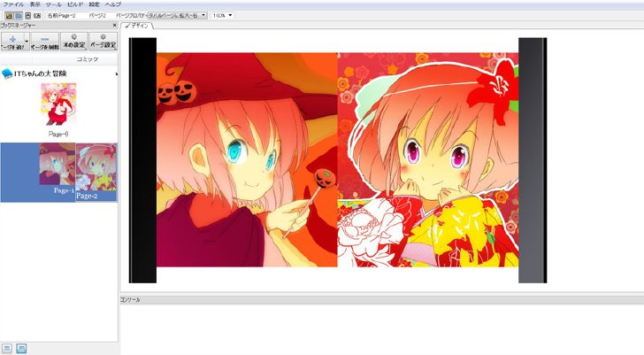Open the 設定 menu

pos(94,4)
